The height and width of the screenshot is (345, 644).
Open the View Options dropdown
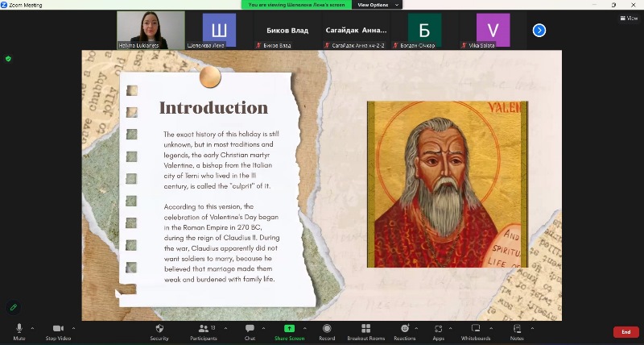coord(378,5)
